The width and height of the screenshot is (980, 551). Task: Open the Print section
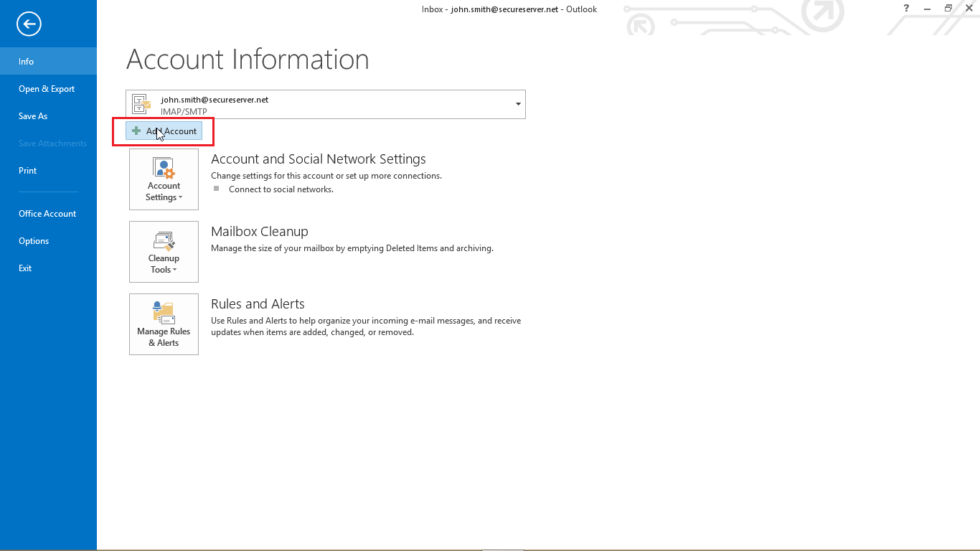pyautogui.click(x=48, y=171)
